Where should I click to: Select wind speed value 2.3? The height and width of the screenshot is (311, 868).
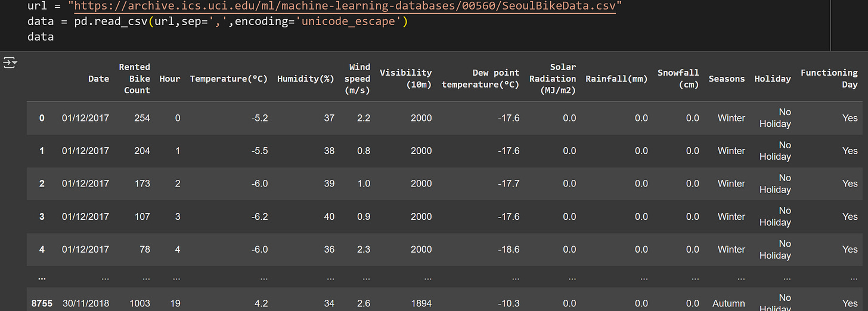point(363,249)
